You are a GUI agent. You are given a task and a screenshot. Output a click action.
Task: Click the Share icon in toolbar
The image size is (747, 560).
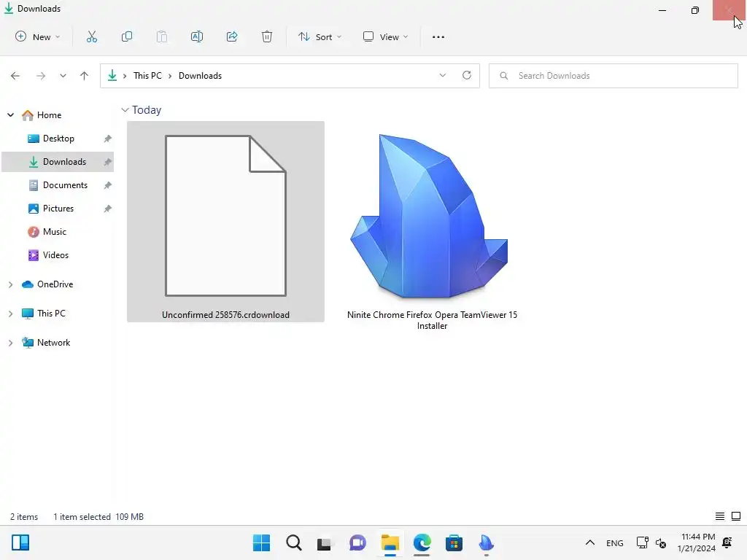coord(232,36)
